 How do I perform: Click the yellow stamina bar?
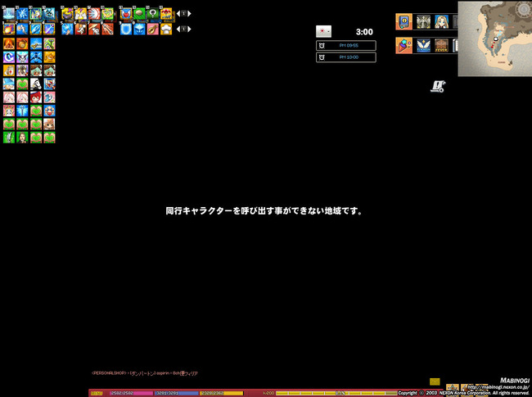pyautogui.click(x=221, y=393)
